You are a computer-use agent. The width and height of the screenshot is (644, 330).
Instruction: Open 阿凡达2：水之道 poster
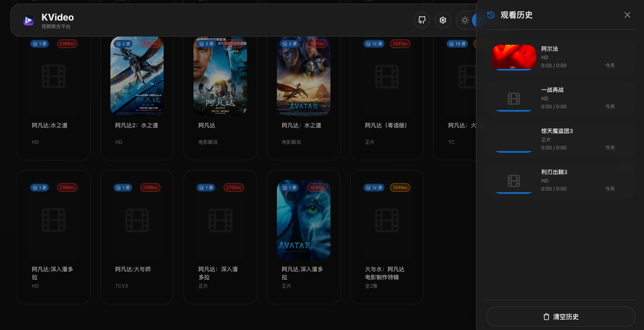137,76
